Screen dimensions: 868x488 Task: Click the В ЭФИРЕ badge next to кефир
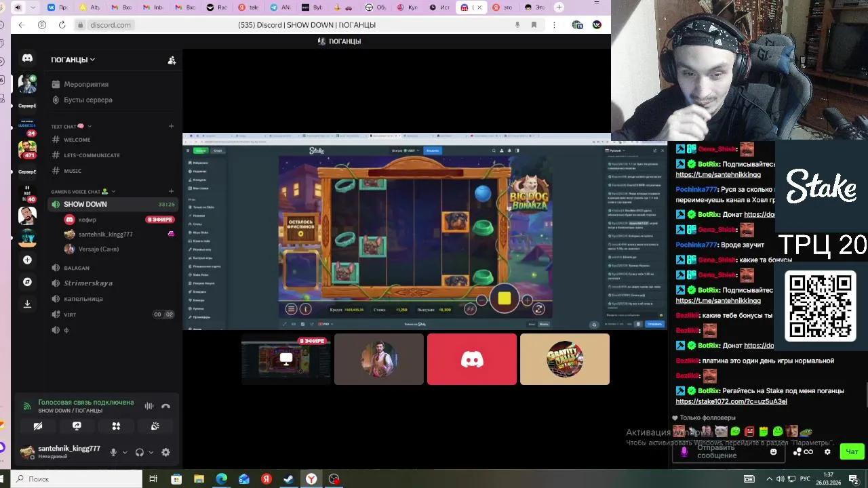[160, 220]
